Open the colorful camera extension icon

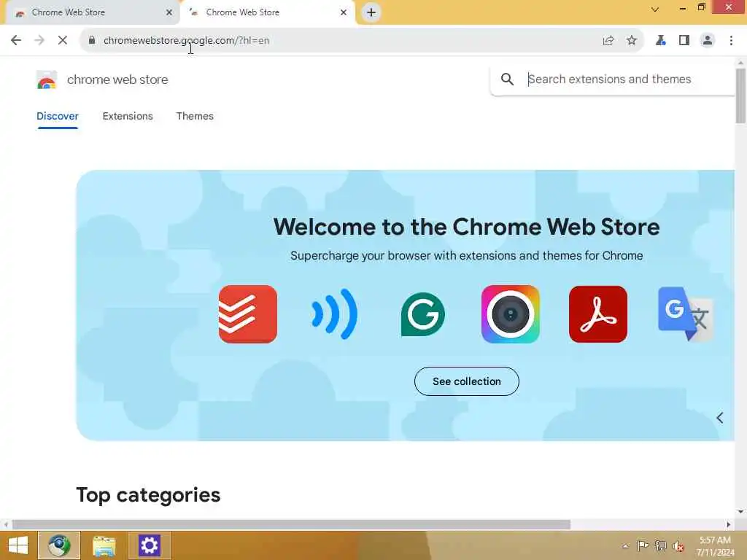click(510, 314)
